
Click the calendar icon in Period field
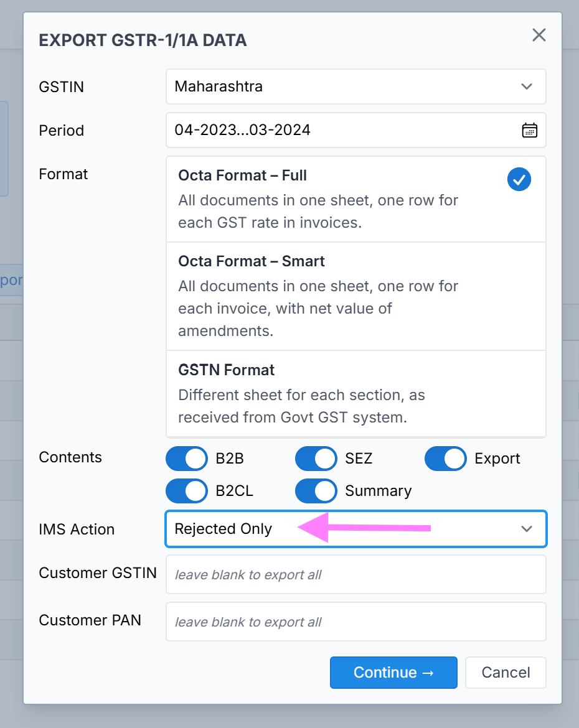coord(529,130)
